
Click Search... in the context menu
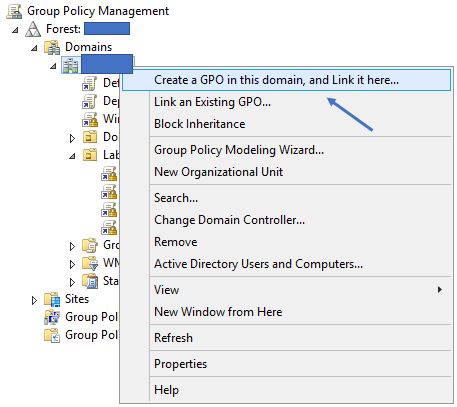[x=286, y=198]
